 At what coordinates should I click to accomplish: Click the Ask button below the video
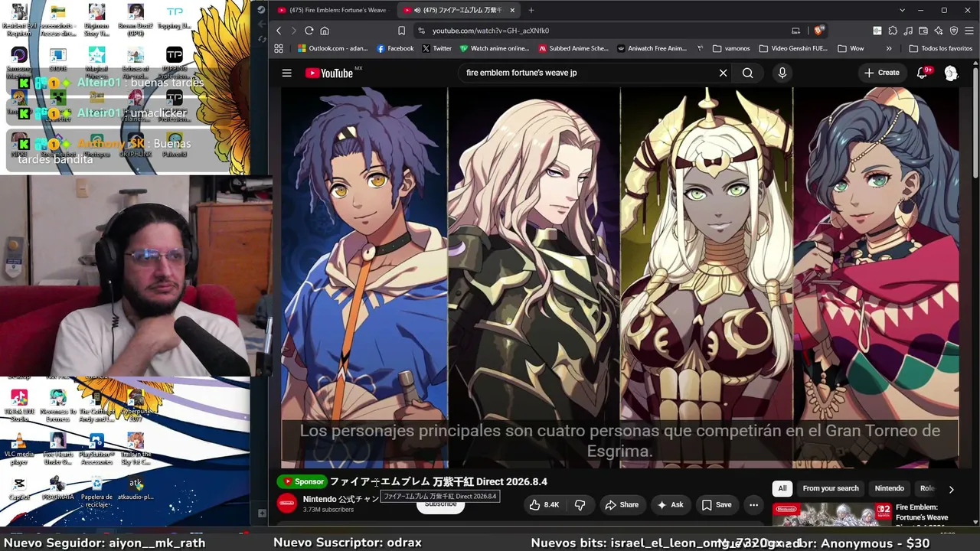pyautogui.click(x=670, y=505)
